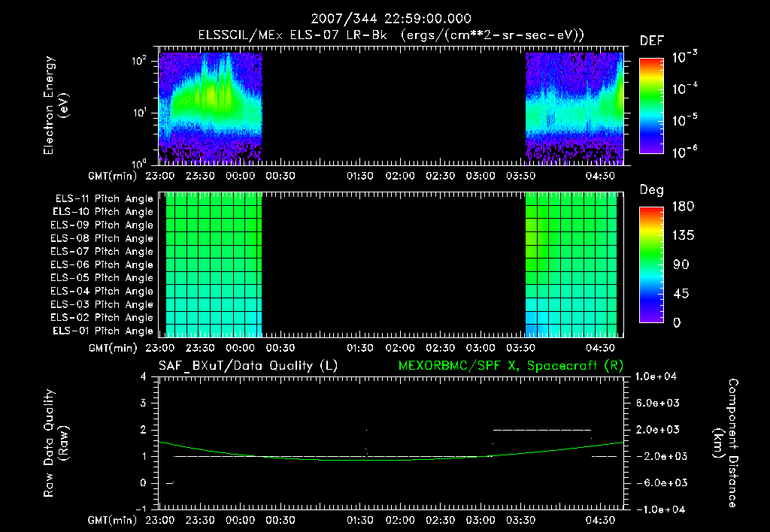Click the GMT(min) label under the bottom plot
Screen dimensions: 770x532
pyautogui.click(x=113, y=520)
